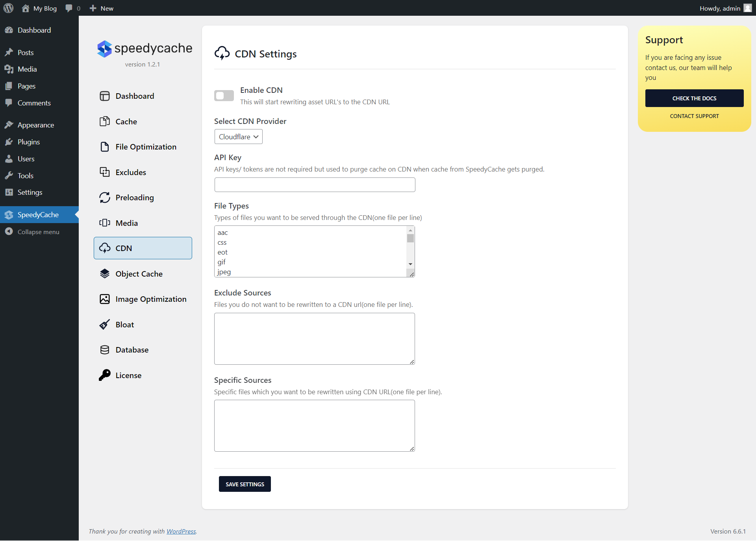This screenshot has height=541, width=756.
Task: Click the API Key input field
Action: point(315,185)
